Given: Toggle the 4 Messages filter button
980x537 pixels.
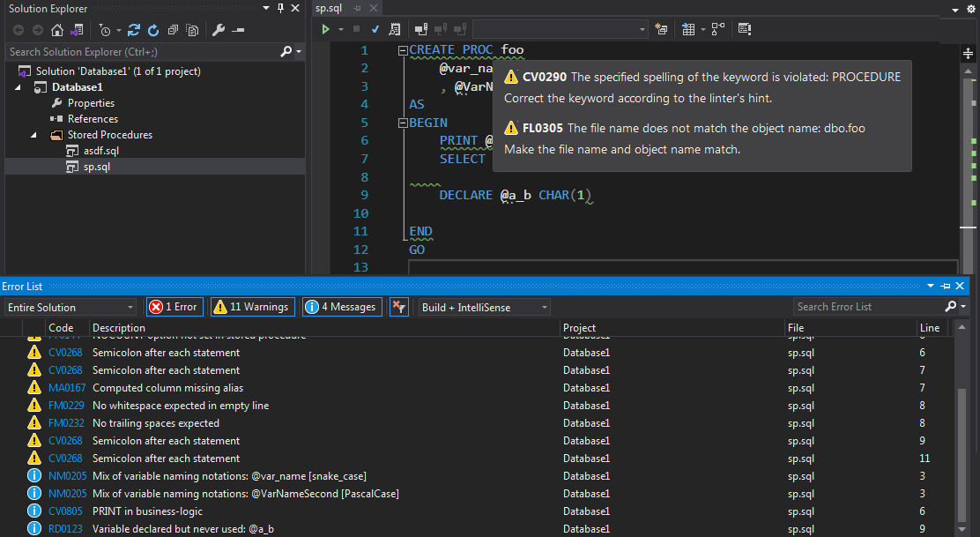Looking at the screenshot, I should (x=342, y=307).
